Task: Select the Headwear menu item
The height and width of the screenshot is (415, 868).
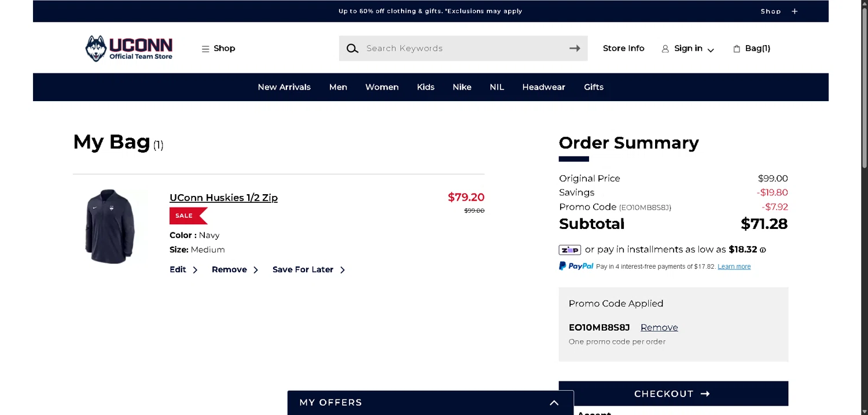Action: click(543, 87)
